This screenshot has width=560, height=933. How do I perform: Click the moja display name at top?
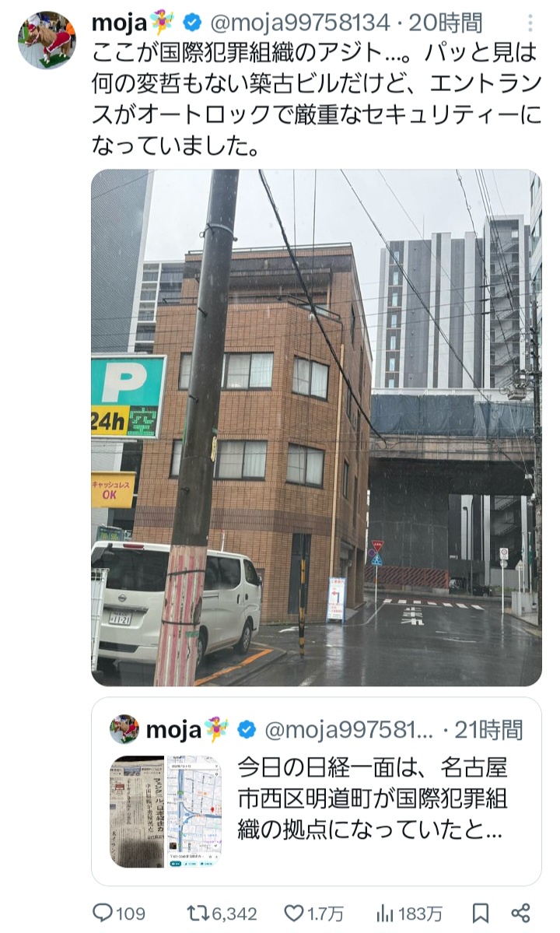point(120,23)
